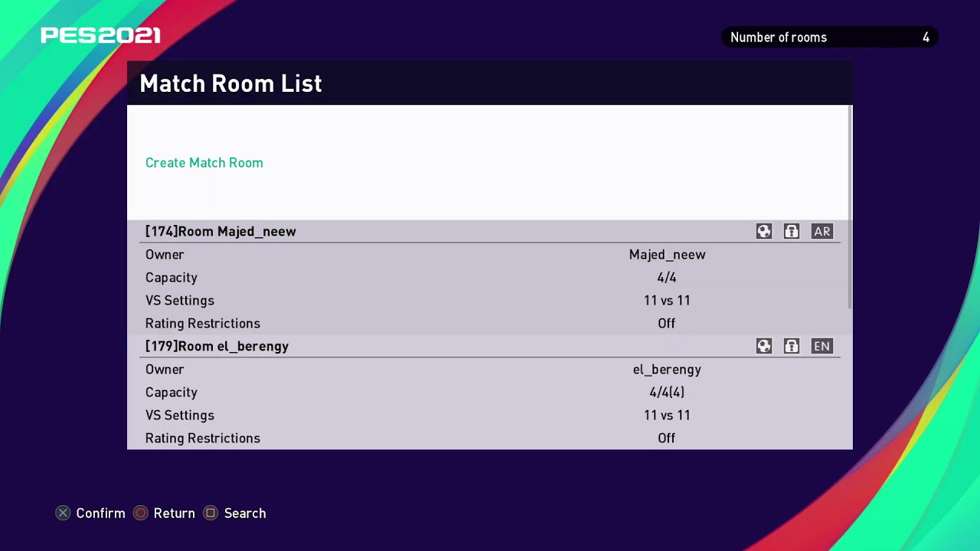Screen dimensions: 980x551
Task: Click the AR language badge
Action: pos(822,231)
